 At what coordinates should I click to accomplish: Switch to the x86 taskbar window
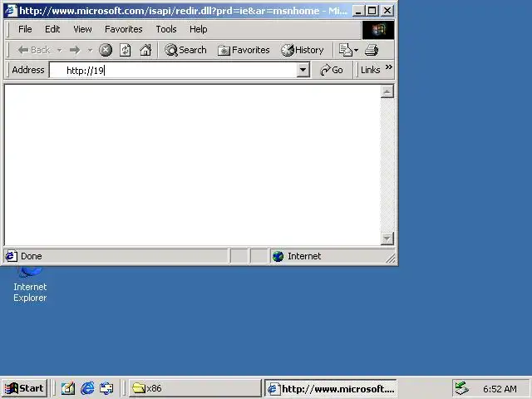[x=195, y=388]
